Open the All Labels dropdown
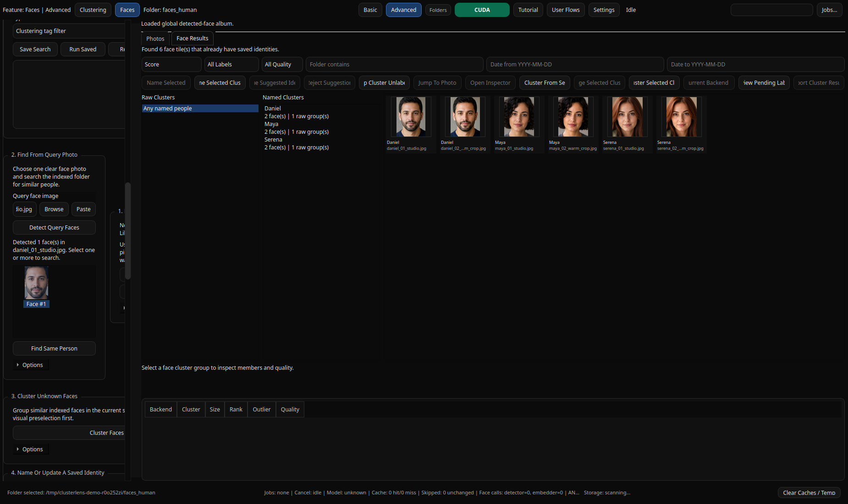 (231, 65)
